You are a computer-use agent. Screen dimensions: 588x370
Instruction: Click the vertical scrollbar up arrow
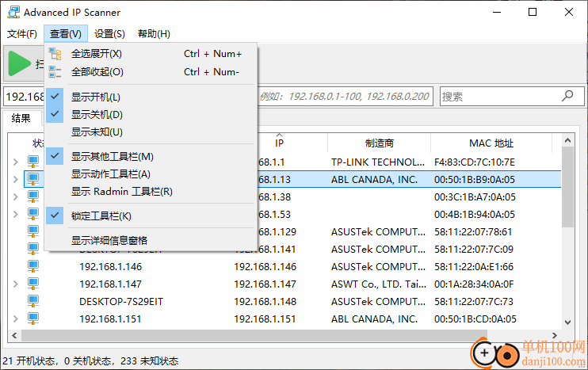(x=567, y=140)
